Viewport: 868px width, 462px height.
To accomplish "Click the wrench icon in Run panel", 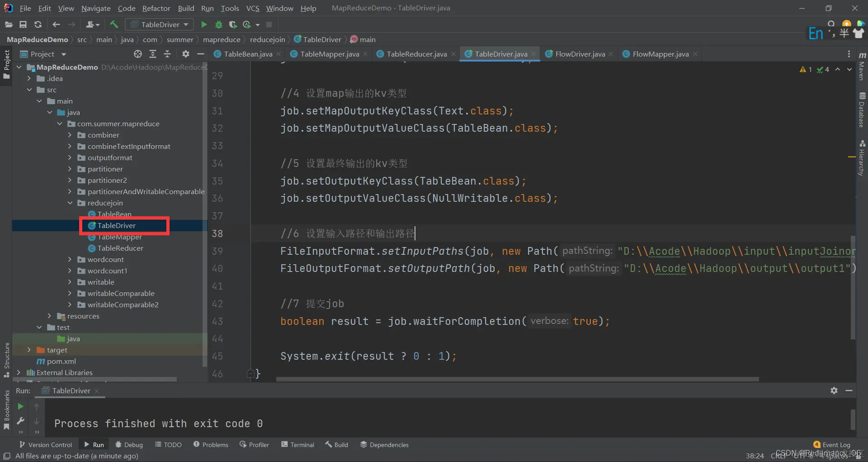I will tap(20, 421).
